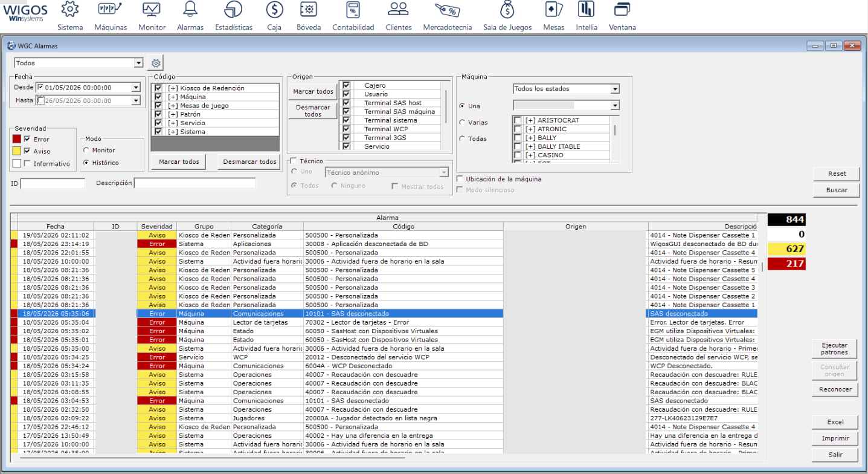The height and width of the screenshot is (474, 868).
Task: Open the Ventana windows icon
Action: (x=622, y=9)
